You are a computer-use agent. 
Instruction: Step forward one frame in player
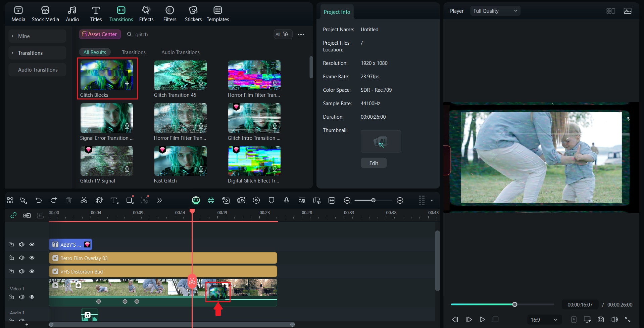468,319
